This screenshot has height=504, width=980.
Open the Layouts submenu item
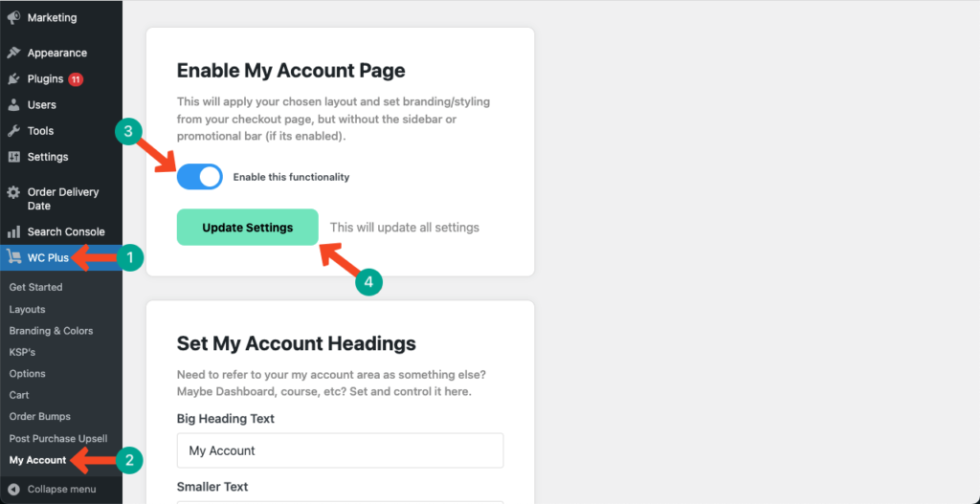pyautogui.click(x=28, y=309)
